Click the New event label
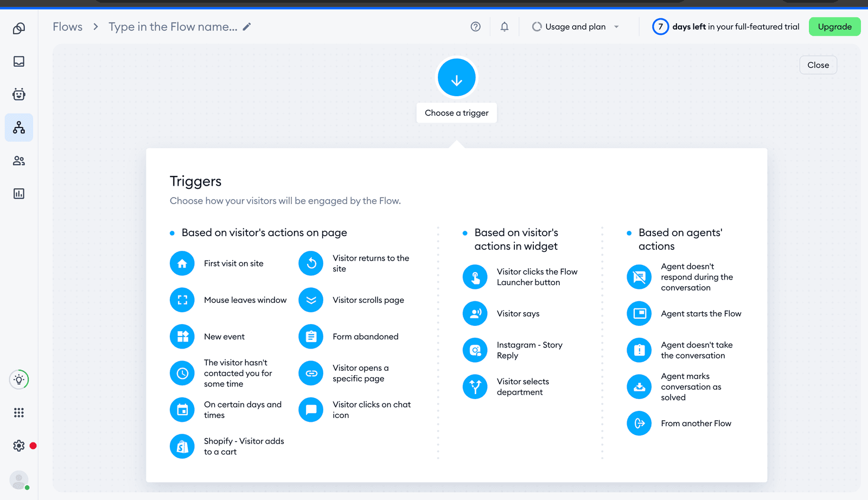868x500 pixels. tap(224, 337)
